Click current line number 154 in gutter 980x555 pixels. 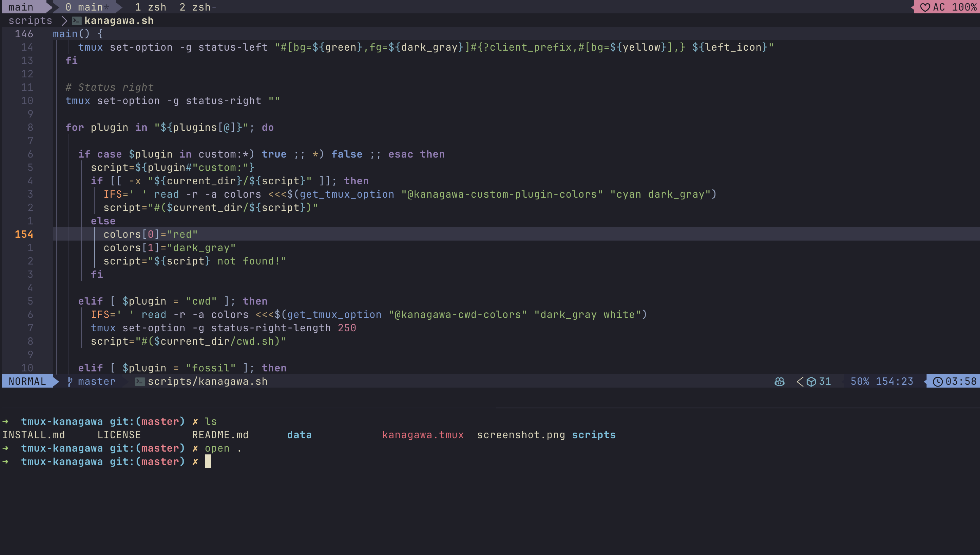click(24, 235)
